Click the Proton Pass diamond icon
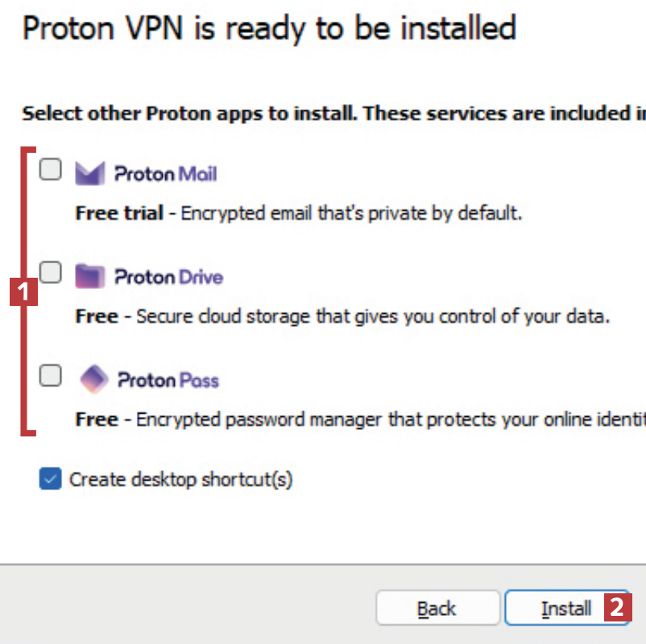 [93, 378]
